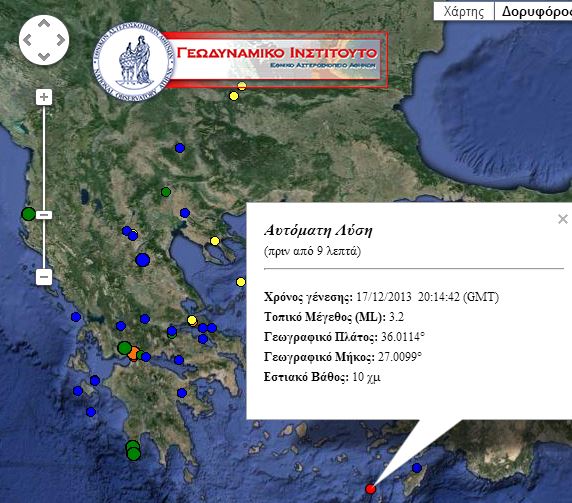The image size is (572, 503).
Task: Select the northernmost blue marker on the map
Action: pyautogui.click(x=180, y=148)
